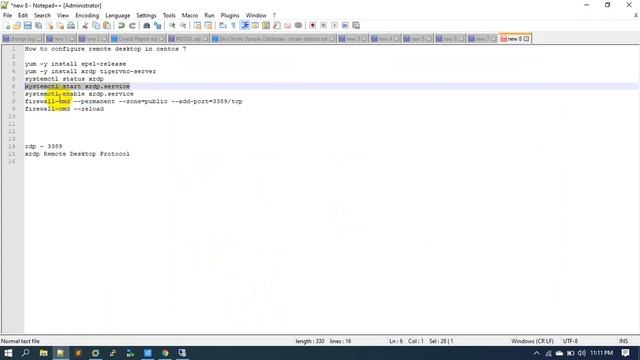Click the 'systemctl enable xrdp.service' line
This screenshot has width=640, height=360.
(x=79, y=94)
